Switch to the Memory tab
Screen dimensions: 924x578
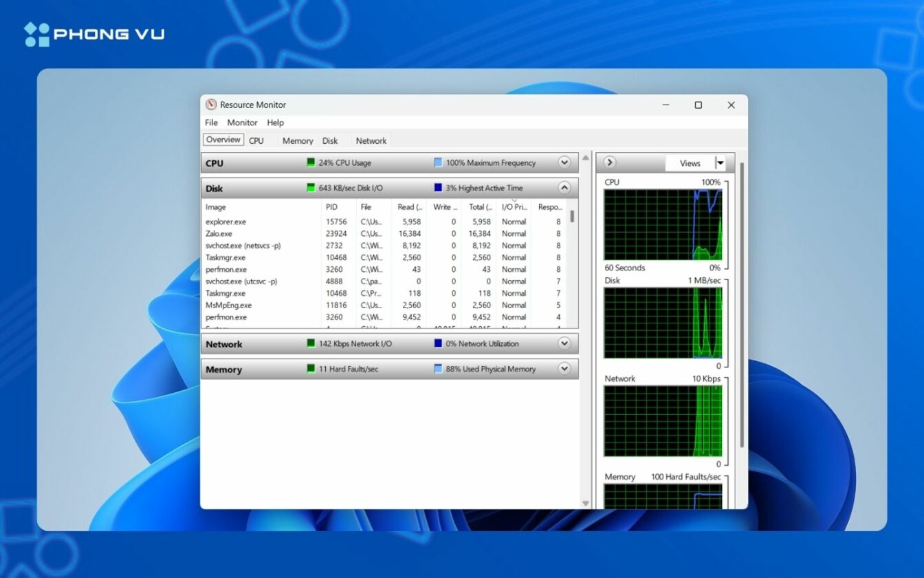[298, 140]
